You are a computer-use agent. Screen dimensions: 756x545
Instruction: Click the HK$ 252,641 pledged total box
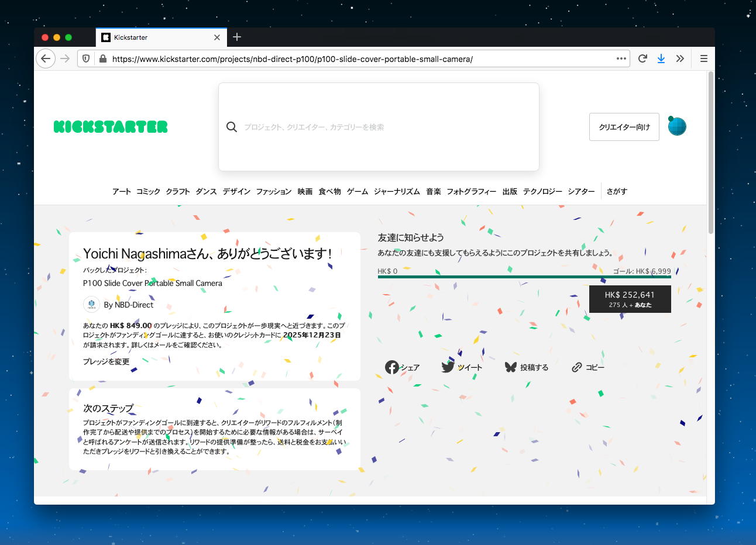pos(630,299)
